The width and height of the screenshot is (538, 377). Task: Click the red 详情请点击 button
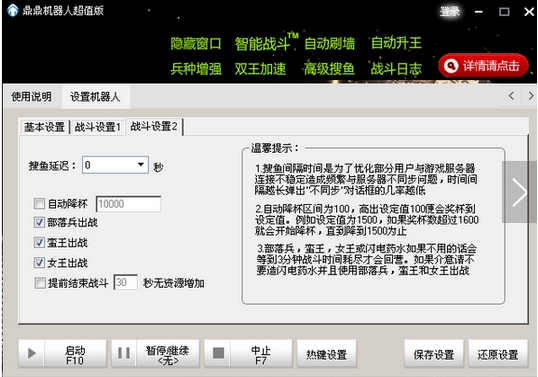(483, 66)
